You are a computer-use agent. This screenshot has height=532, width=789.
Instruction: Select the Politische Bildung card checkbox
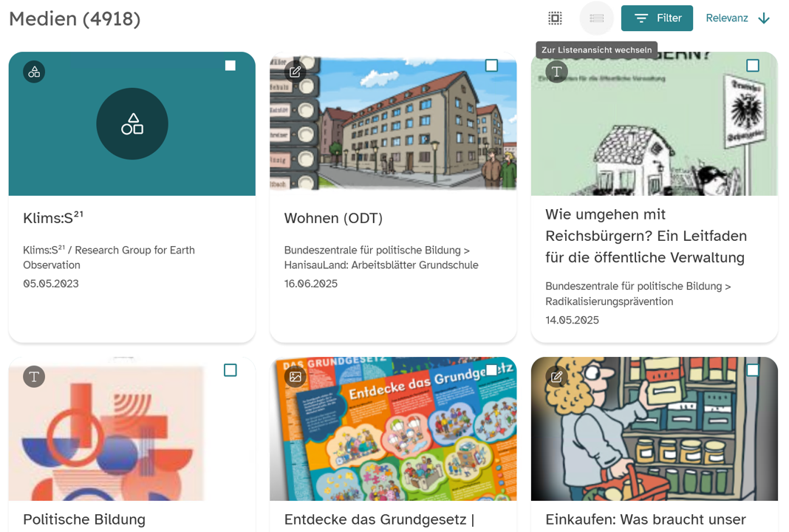(230, 370)
